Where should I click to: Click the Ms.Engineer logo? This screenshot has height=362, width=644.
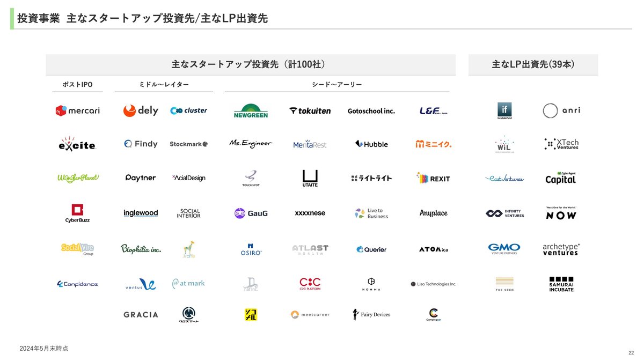coord(251,144)
